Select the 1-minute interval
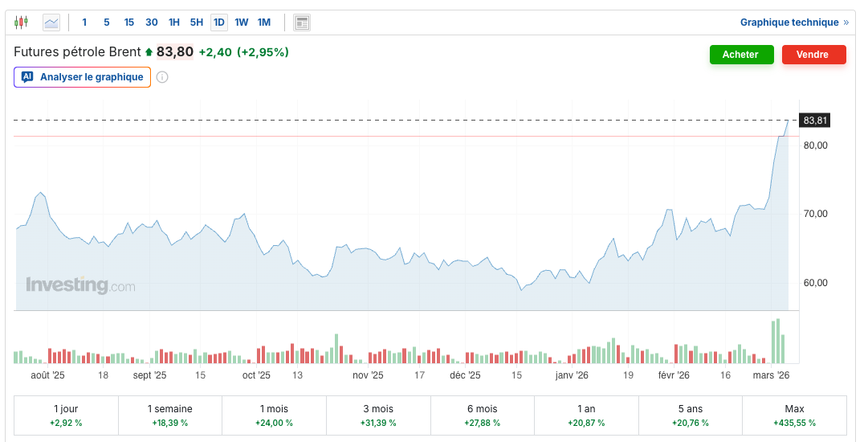 coord(84,23)
